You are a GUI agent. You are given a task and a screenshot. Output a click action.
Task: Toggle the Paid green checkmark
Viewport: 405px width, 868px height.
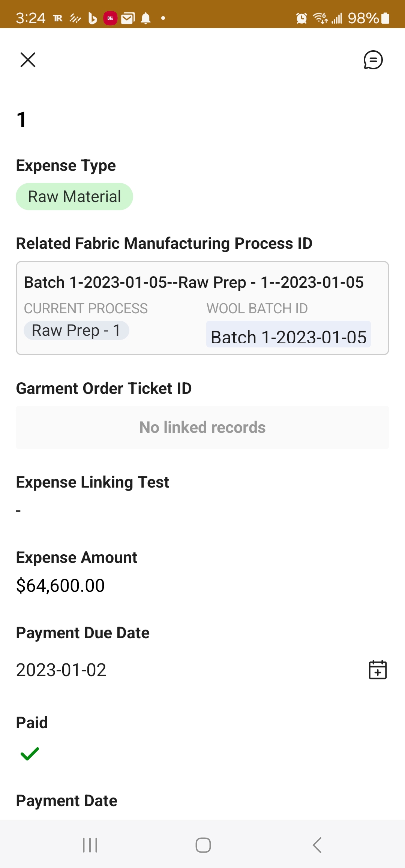tap(30, 753)
